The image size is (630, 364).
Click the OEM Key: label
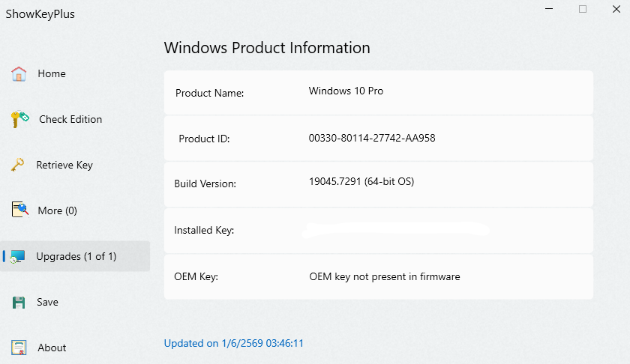coord(196,276)
